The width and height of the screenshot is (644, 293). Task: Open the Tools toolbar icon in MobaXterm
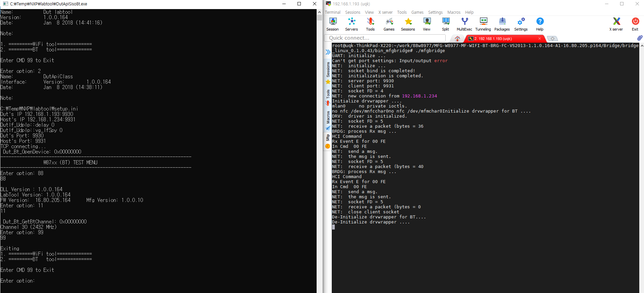coord(370,24)
